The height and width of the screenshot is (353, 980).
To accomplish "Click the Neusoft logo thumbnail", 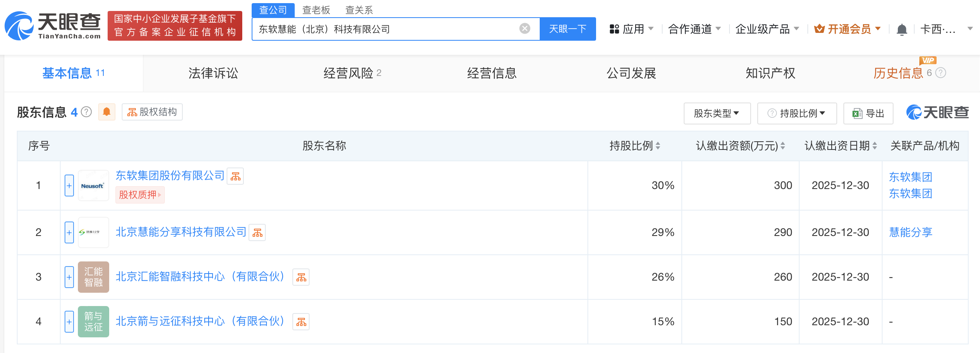I will (93, 186).
